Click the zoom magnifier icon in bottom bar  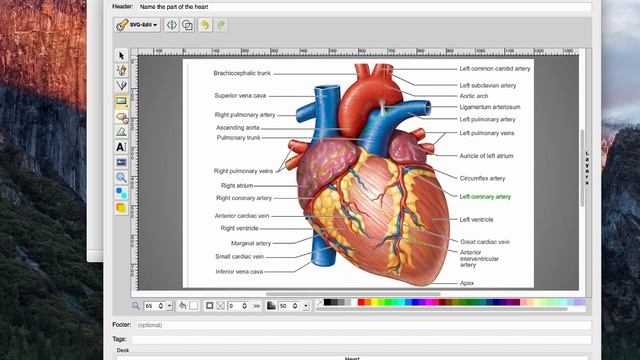coord(136,306)
